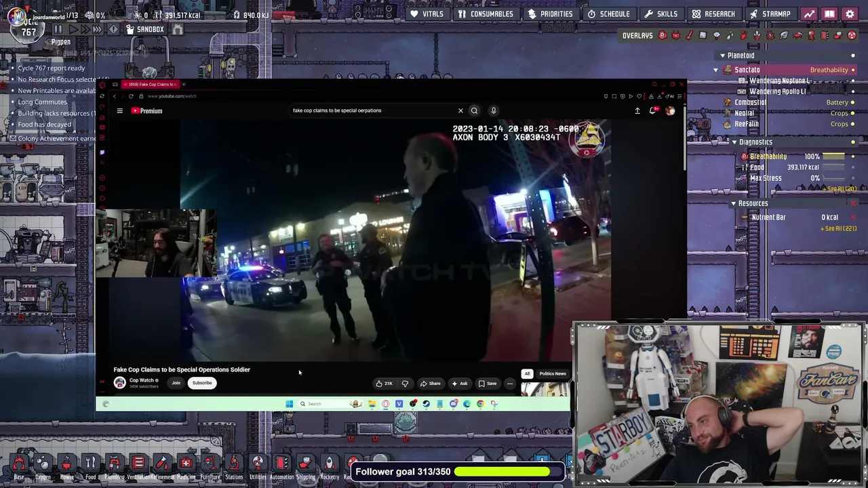Toggle Breathability diagnostic pin dot
The height and width of the screenshot is (488, 868).
point(853,157)
